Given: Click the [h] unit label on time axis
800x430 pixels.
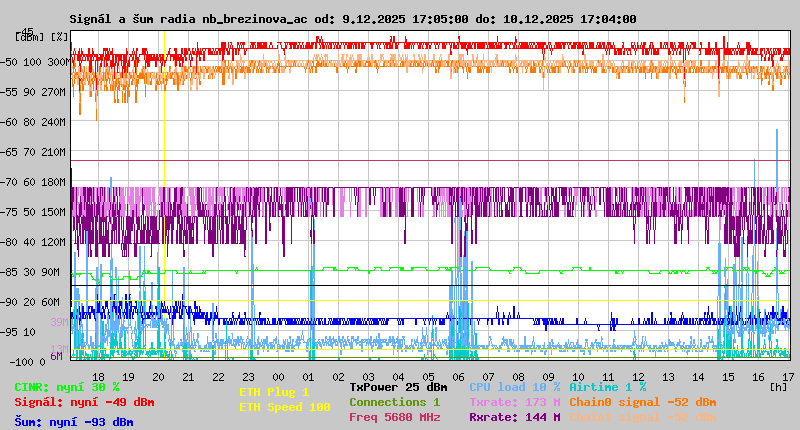Looking at the screenshot, I should (778, 386).
